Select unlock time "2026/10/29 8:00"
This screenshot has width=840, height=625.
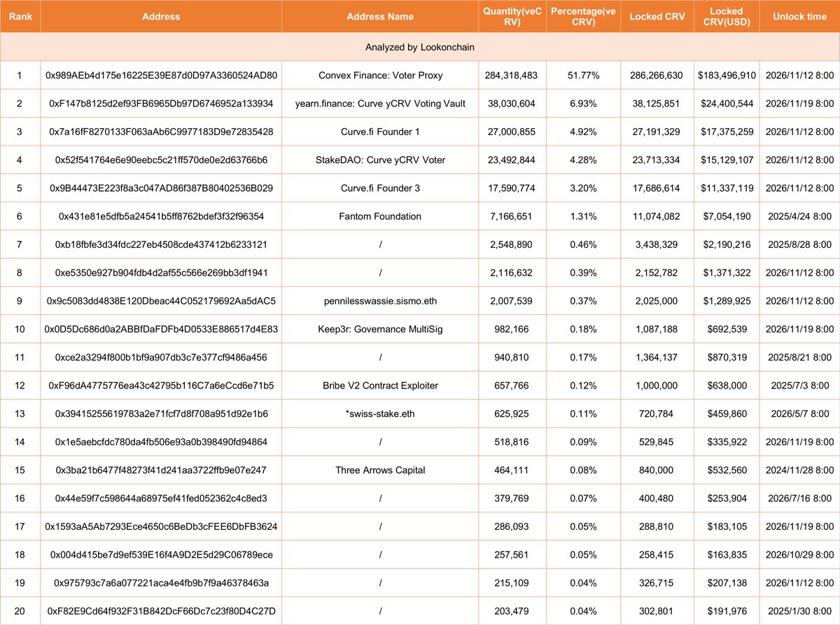(799, 554)
